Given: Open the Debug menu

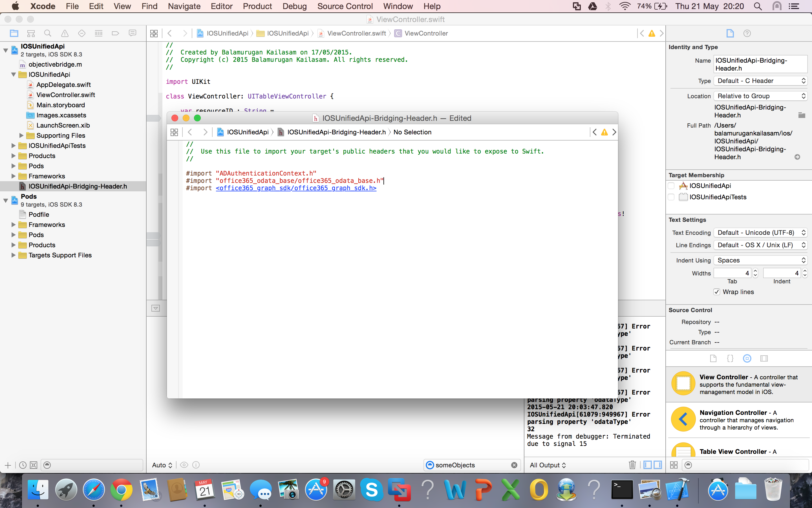Looking at the screenshot, I should (x=294, y=6).
